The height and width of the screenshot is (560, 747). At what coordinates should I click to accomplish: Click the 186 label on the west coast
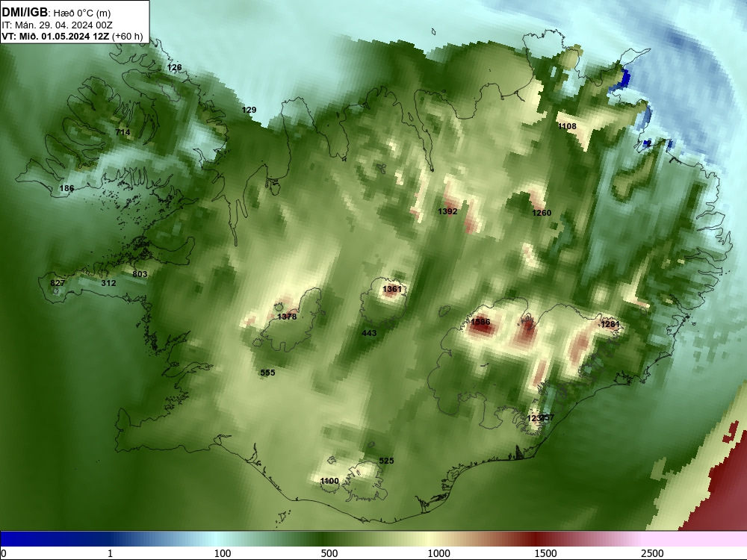click(66, 189)
